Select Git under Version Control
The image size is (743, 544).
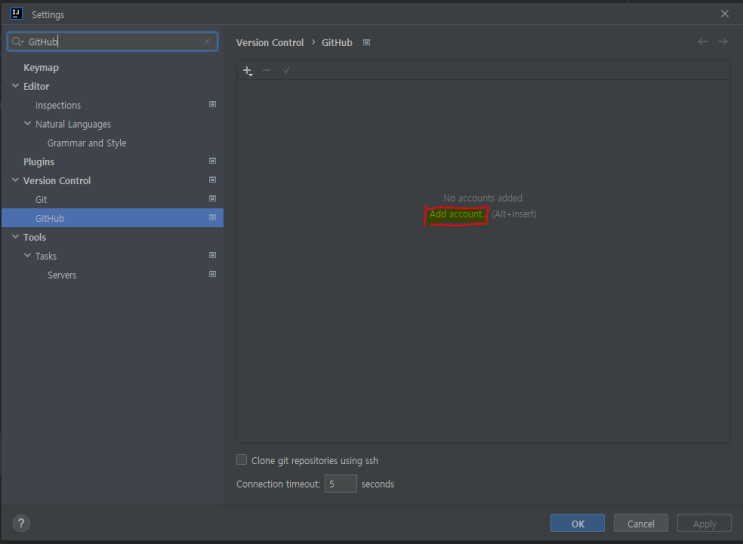pyautogui.click(x=41, y=199)
